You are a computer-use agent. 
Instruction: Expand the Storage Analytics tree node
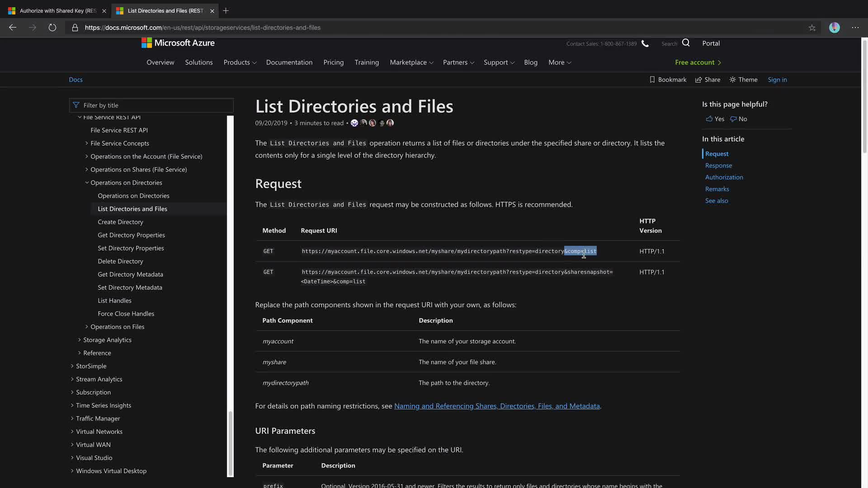pyautogui.click(x=80, y=340)
